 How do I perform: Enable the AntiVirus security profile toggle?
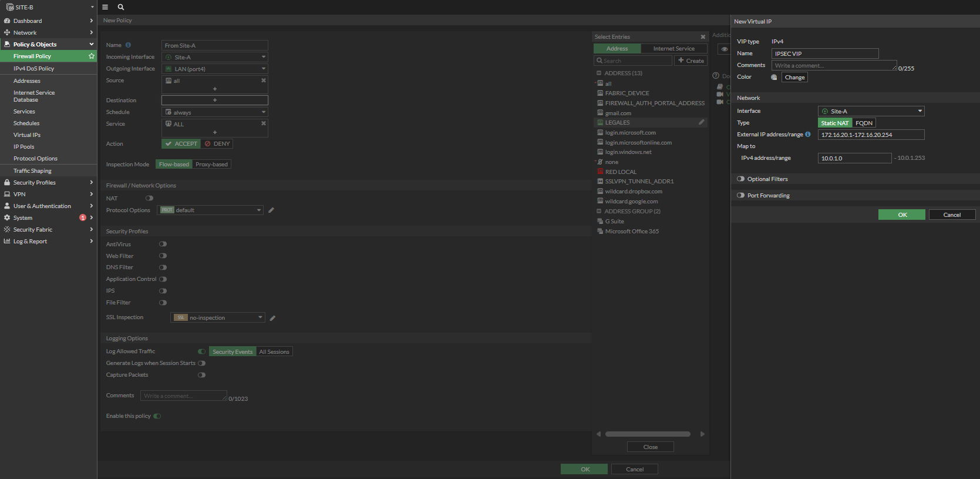coord(163,244)
